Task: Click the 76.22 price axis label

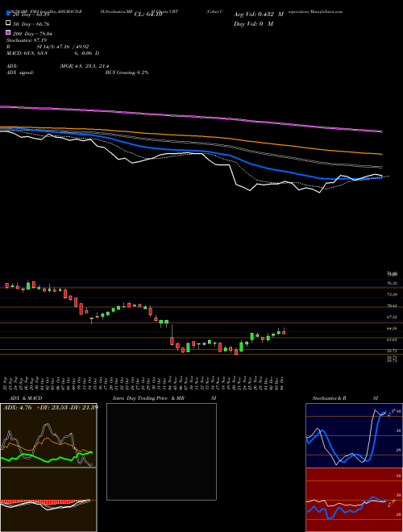Action: (x=393, y=283)
